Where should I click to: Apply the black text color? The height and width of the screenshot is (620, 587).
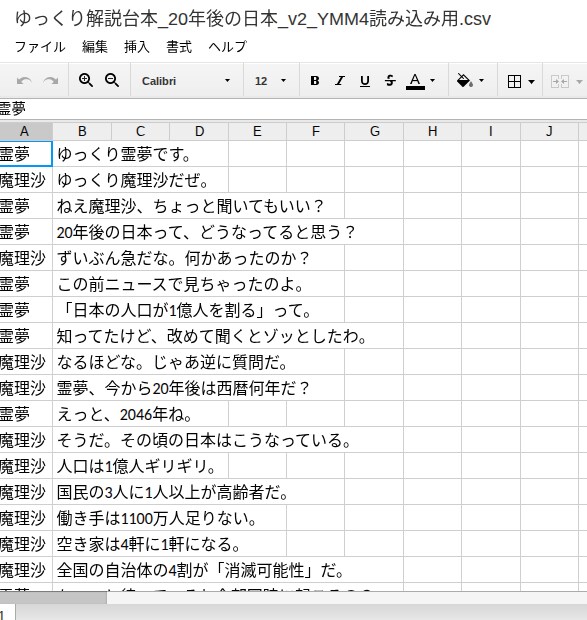pyautogui.click(x=415, y=81)
